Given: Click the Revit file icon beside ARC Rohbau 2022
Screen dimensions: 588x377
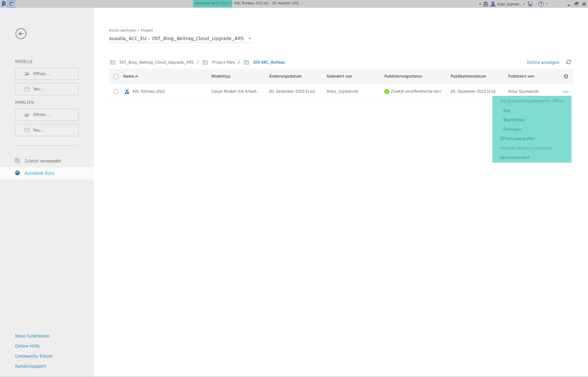Looking at the screenshot, I should [x=127, y=91].
